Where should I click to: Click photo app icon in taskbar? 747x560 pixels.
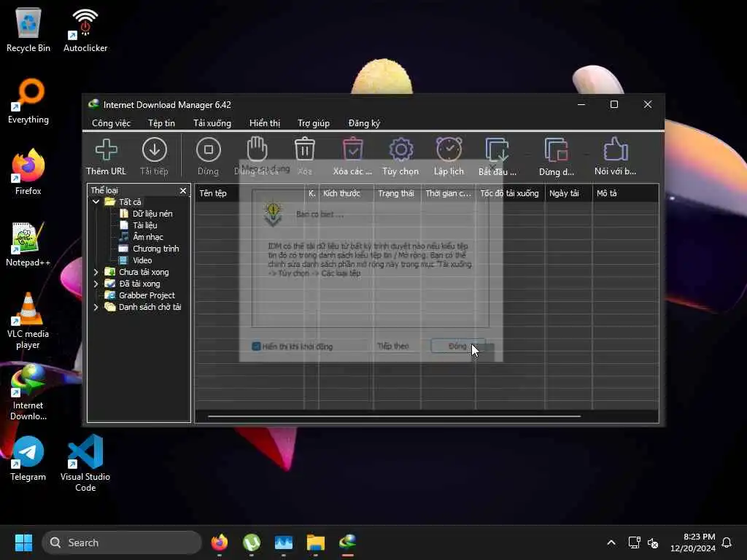click(284, 542)
